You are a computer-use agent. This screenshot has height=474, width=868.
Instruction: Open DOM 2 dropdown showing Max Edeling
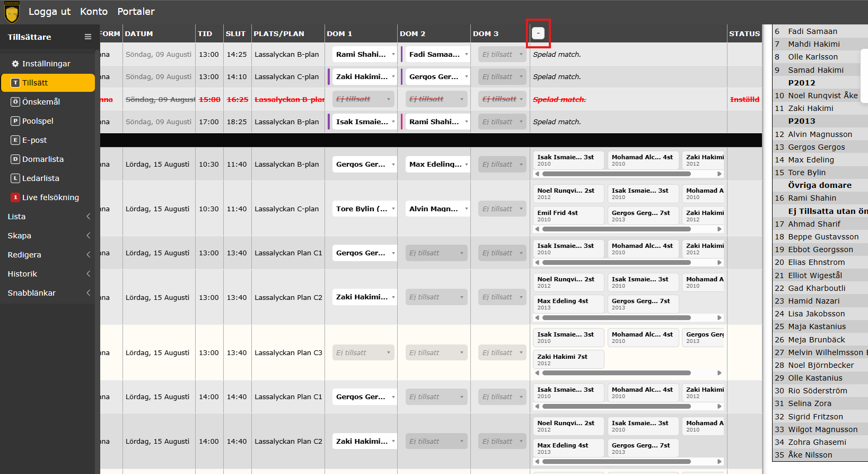pyautogui.click(x=437, y=164)
